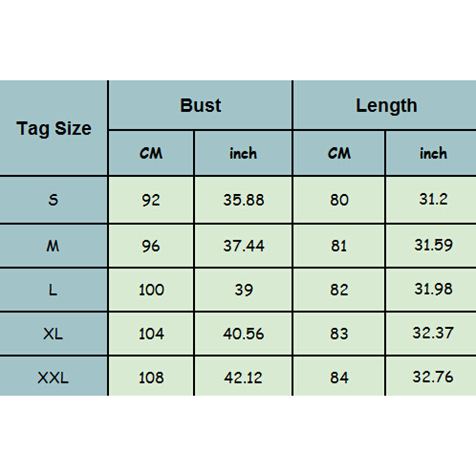Viewport: 476px width, 476px height.
Task: Select the Length column header
Action: coord(386,105)
